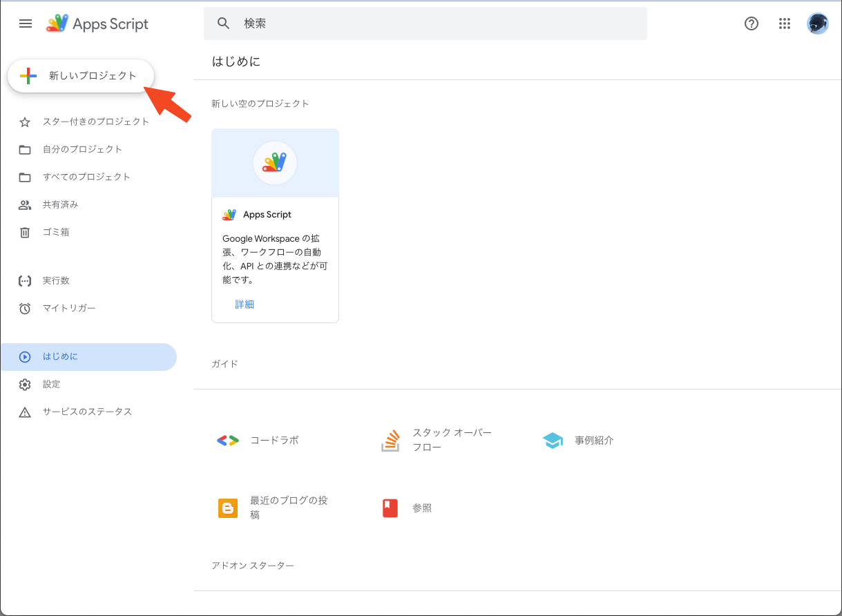Open スタック オーバーフロー guide
The image size is (842, 616).
click(452, 440)
